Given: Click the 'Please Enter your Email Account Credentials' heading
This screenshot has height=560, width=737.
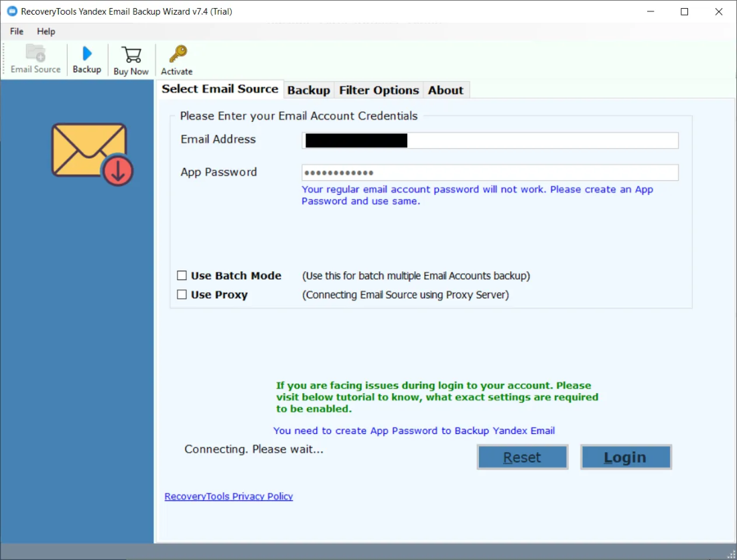Looking at the screenshot, I should (298, 116).
